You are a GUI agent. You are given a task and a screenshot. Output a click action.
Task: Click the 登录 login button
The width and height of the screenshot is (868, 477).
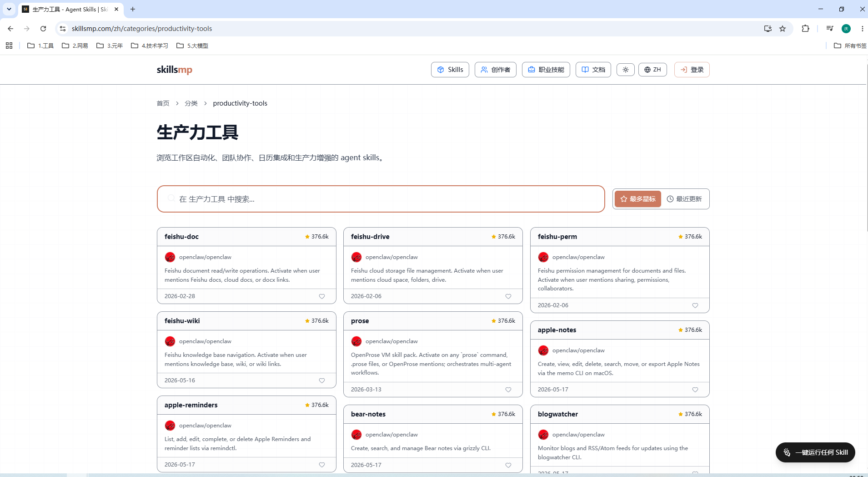click(x=692, y=70)
